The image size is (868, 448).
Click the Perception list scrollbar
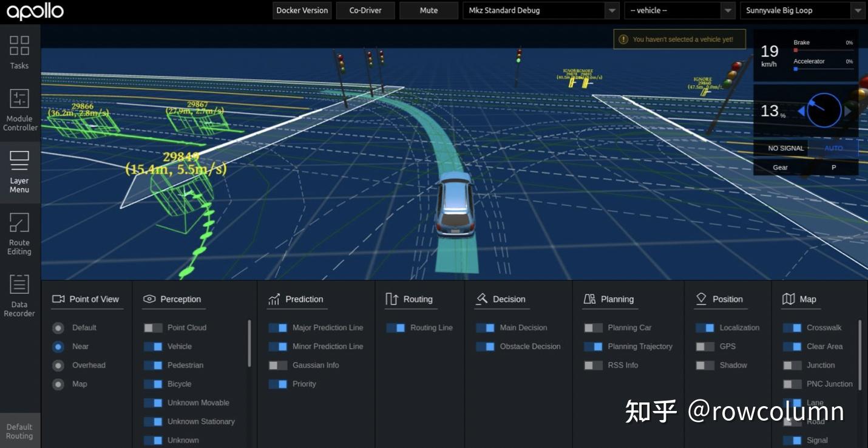click(x=249, y=344)
